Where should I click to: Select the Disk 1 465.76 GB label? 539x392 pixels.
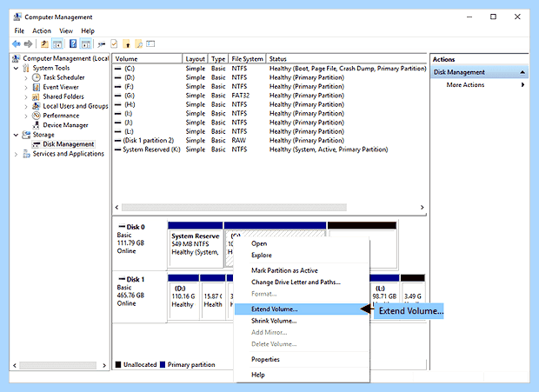pyautogui.click(x=139, y=297)
